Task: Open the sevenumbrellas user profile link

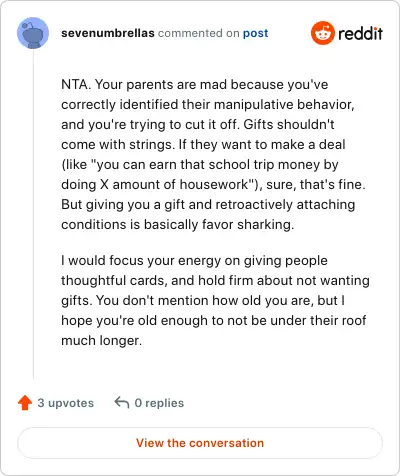Action: click(108, 33)
